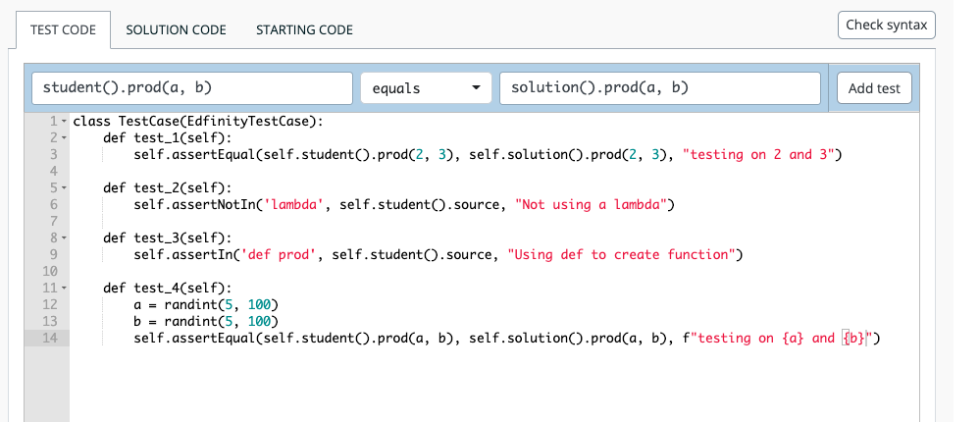Collapse test_1 using its fold arrow

[63, 138]
